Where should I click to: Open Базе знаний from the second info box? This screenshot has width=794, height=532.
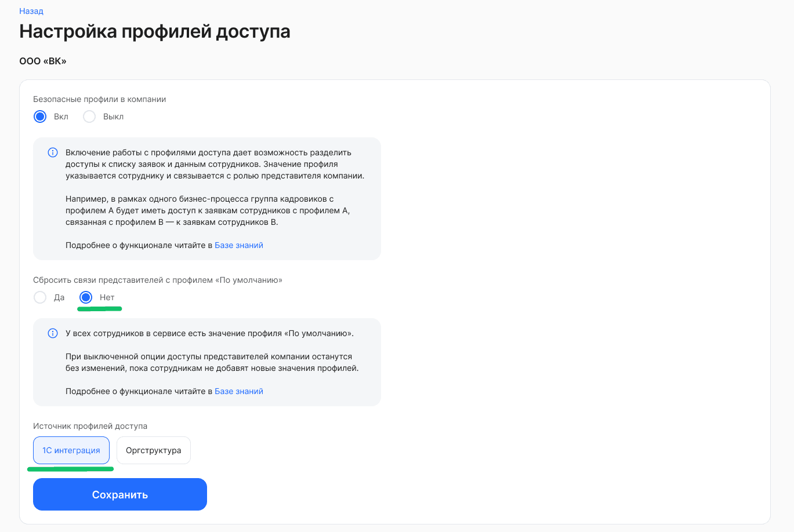click(239, 391)
